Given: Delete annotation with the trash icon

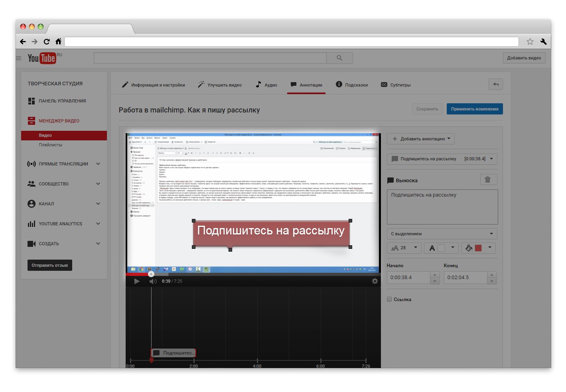Looking at the screenshot, I should (x=488, y=180).
